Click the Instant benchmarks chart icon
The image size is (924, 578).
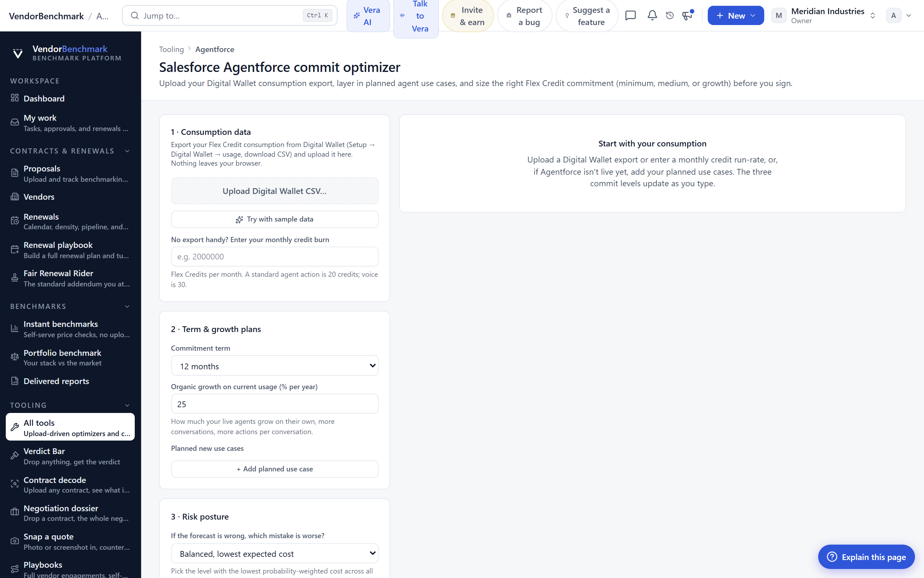point(14,328)
